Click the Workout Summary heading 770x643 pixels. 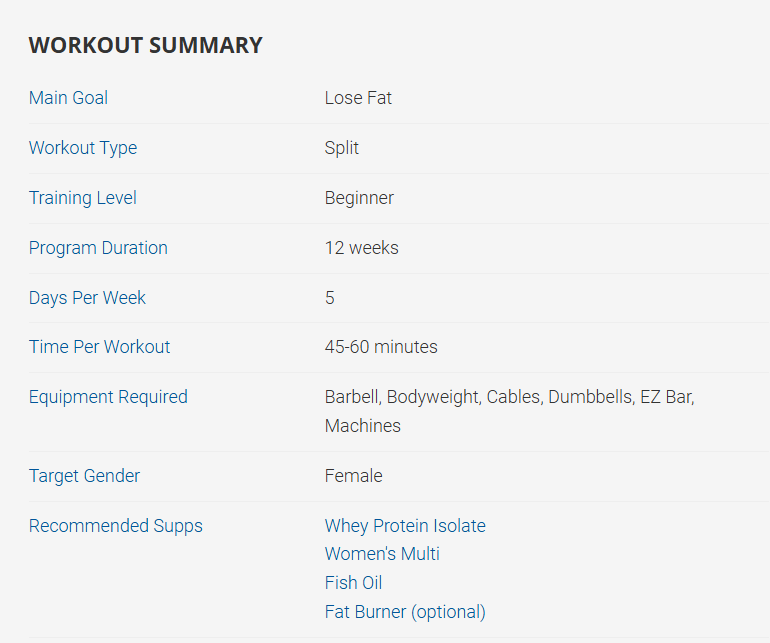tap(146, 45)
